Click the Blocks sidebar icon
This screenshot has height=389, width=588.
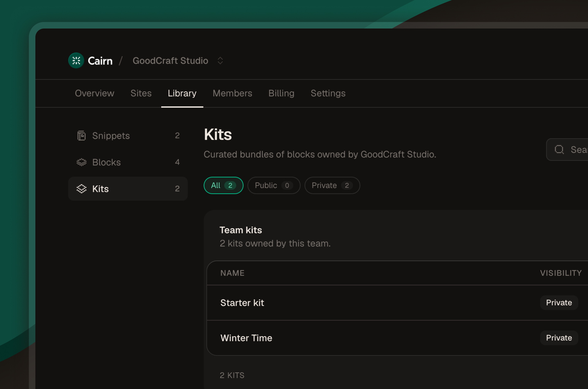81,162
